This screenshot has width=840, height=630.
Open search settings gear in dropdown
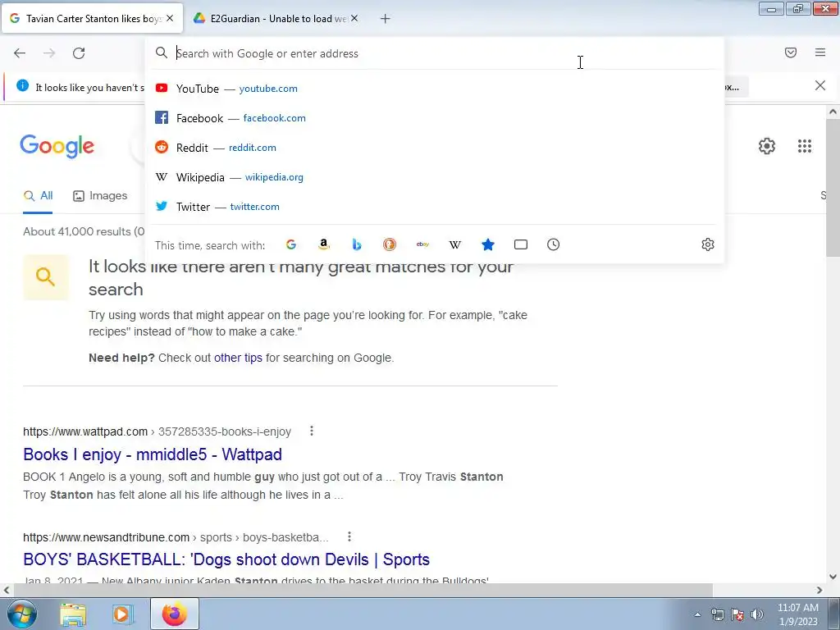708,244
